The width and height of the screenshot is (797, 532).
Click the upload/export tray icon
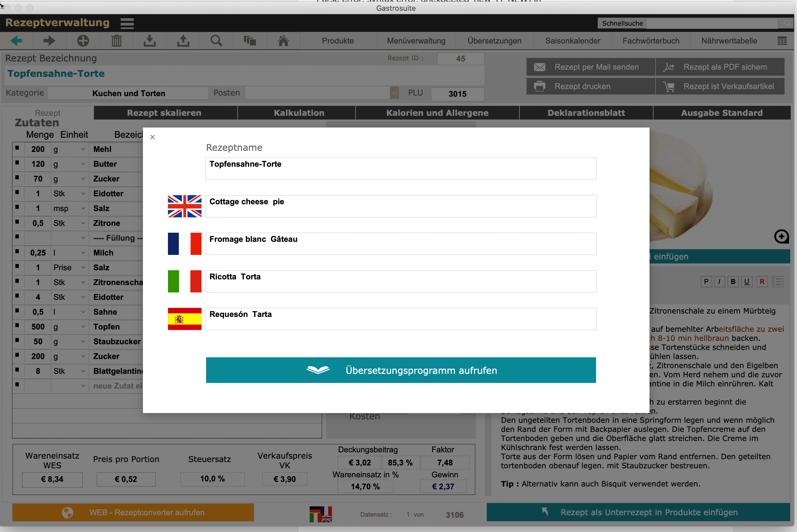click(183, 41)
